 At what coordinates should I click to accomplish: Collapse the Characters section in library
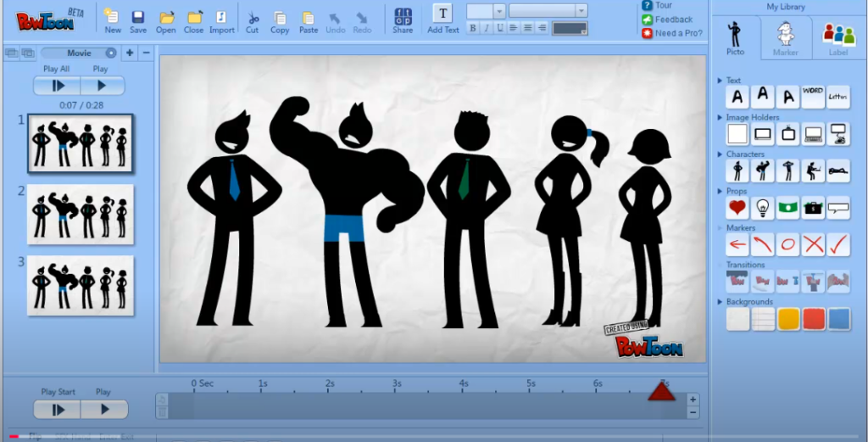click(x=720, y=154)
